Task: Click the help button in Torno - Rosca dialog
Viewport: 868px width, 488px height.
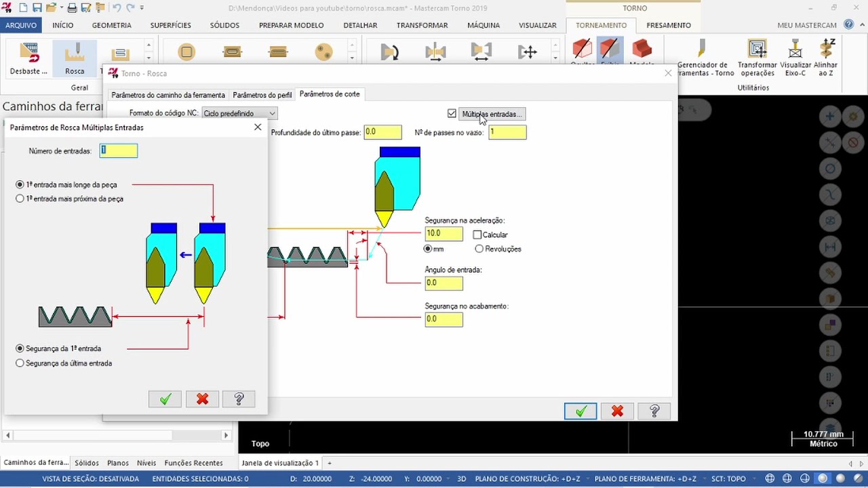Action: tap(654, 411)
